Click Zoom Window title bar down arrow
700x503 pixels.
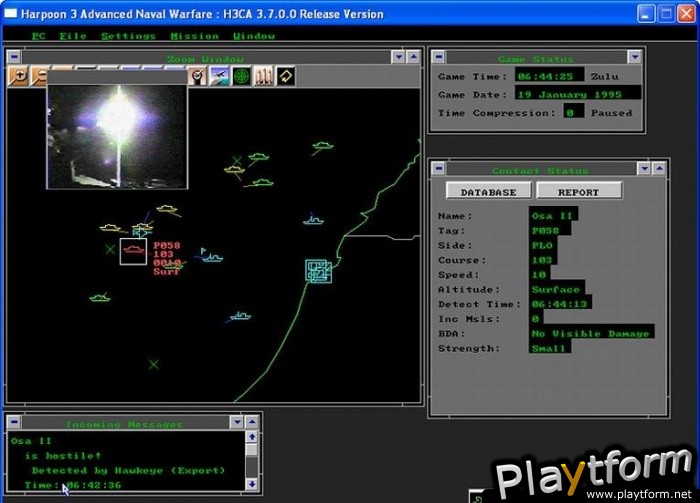[x=398, y=57]
